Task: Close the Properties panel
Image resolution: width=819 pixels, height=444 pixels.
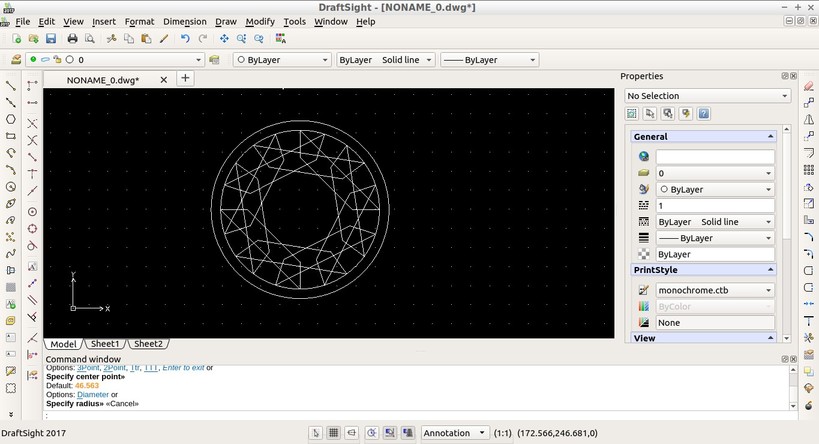Action: click(x=793, y=76)
